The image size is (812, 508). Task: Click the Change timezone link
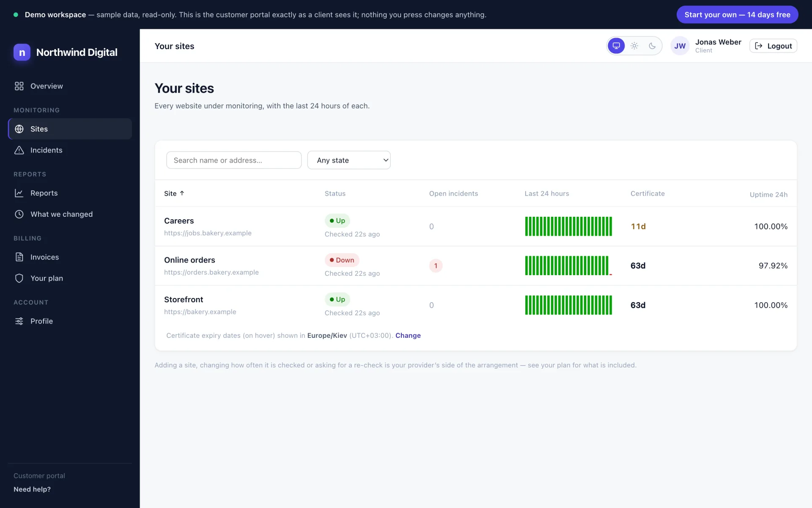tap(408, 335)
